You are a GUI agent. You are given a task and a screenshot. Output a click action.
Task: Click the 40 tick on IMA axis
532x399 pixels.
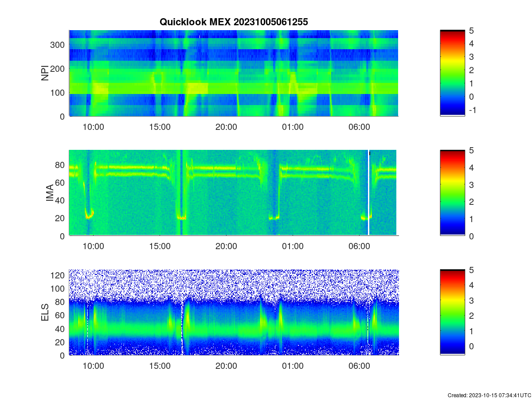(61, 200)
